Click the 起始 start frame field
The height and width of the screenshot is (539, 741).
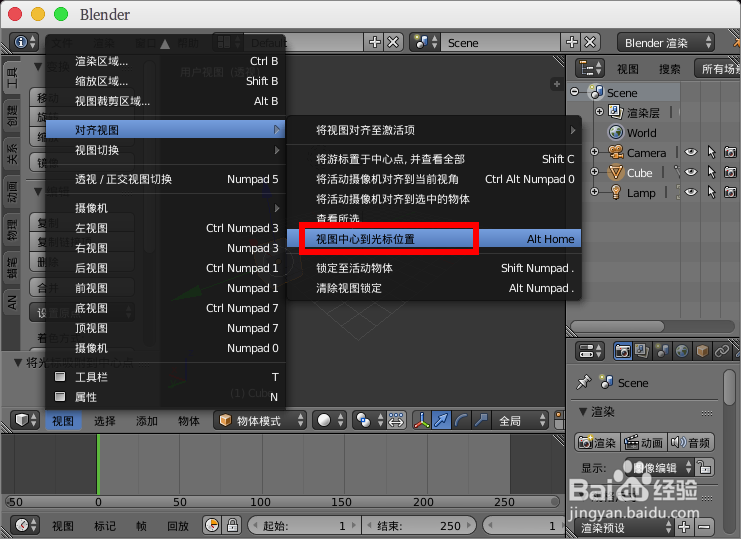click(304, 525)
